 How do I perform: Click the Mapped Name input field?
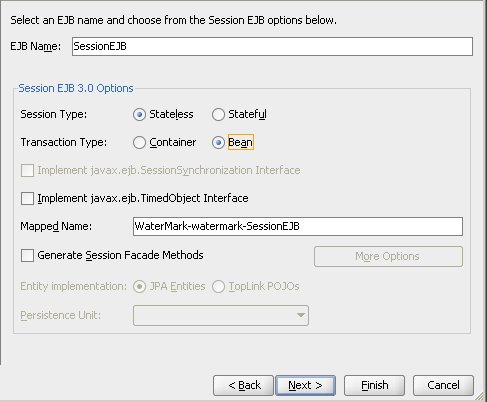point(298,226)
